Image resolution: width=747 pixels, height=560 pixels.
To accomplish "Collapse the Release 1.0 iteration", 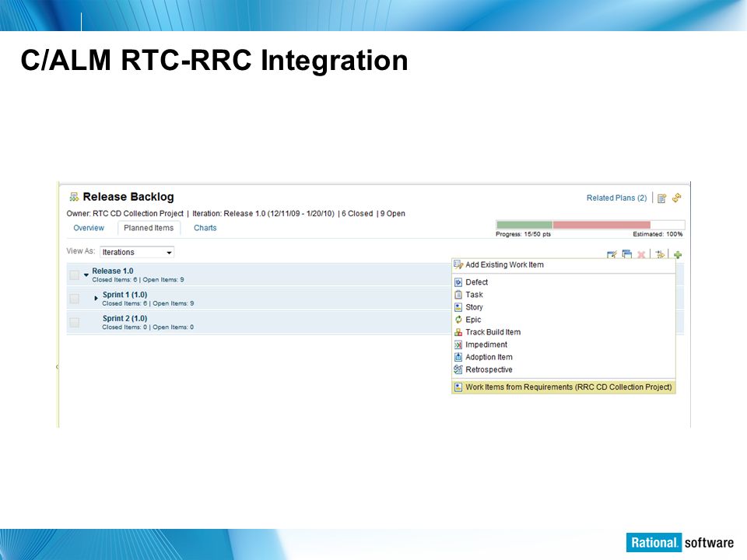I will pos(86,275).
